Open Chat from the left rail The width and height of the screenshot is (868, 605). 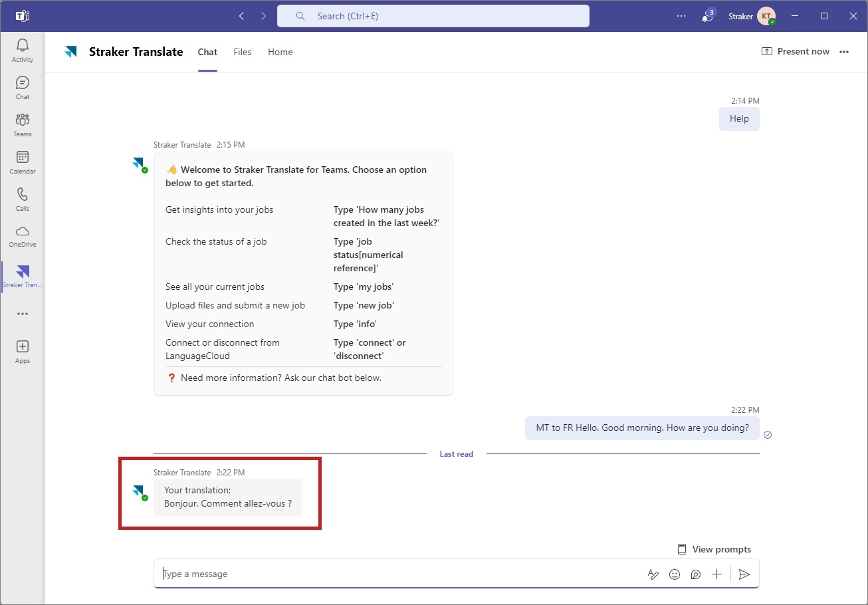pos(23,88)
